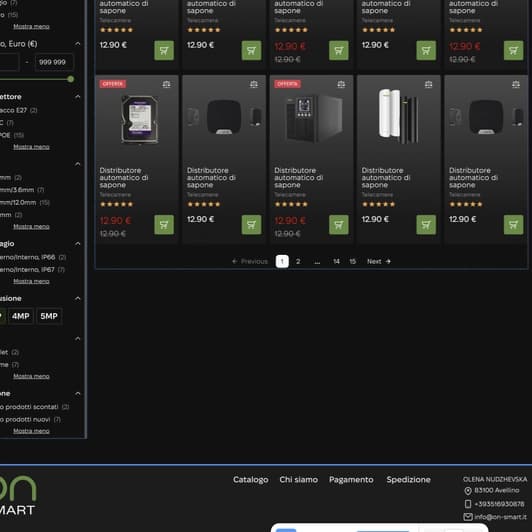This screenshot has height=532, width=532.
Task: Click the right arrow beside Next
Action: (x=388, y=261)
